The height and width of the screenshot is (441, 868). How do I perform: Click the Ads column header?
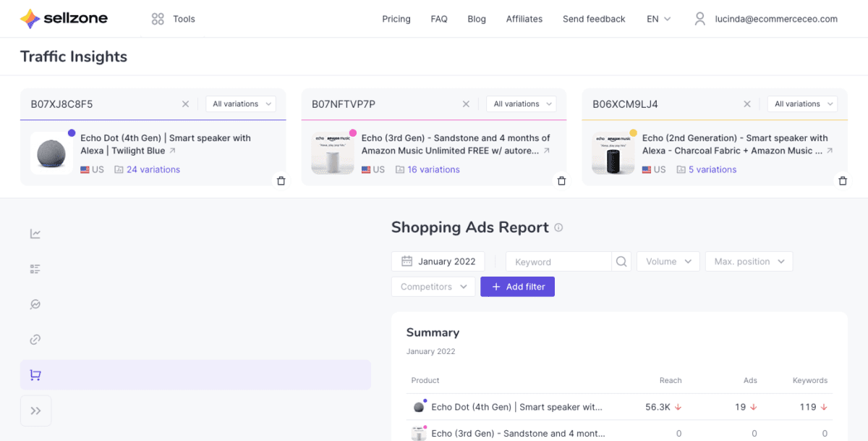pos(751,380)
